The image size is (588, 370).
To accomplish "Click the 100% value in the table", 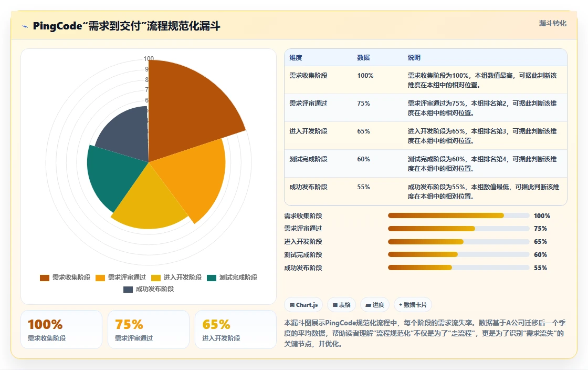I will click(365, 76).
